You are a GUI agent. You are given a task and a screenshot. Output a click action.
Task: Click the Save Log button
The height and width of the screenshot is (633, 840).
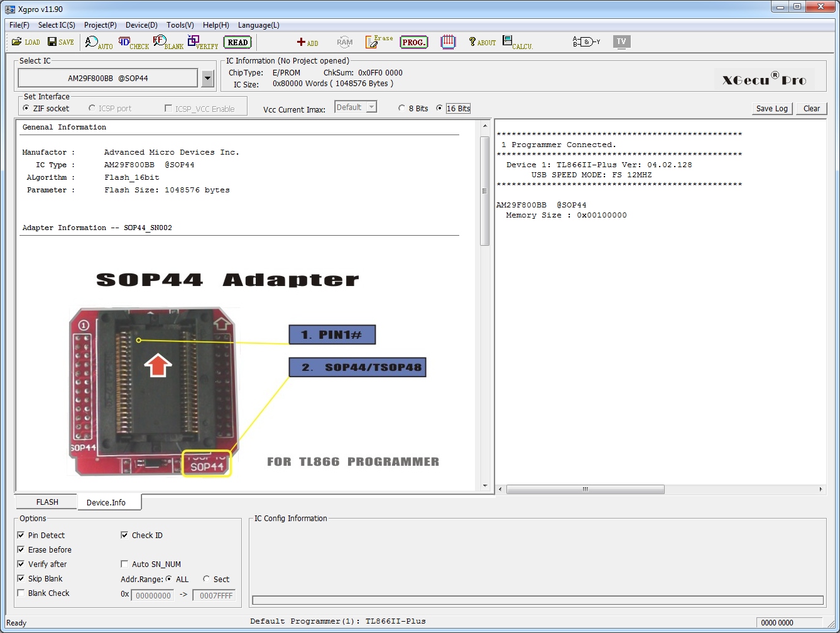[x=772, y=109]
